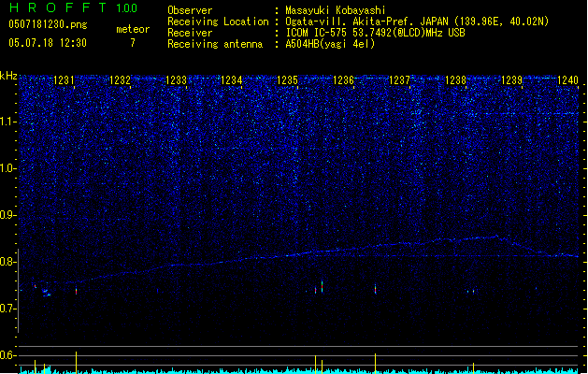Image resolution: width=588 pixels, height=374 pixels.
Task: Click the meteor echo at 1231
Action: click(x=76, y=291)
